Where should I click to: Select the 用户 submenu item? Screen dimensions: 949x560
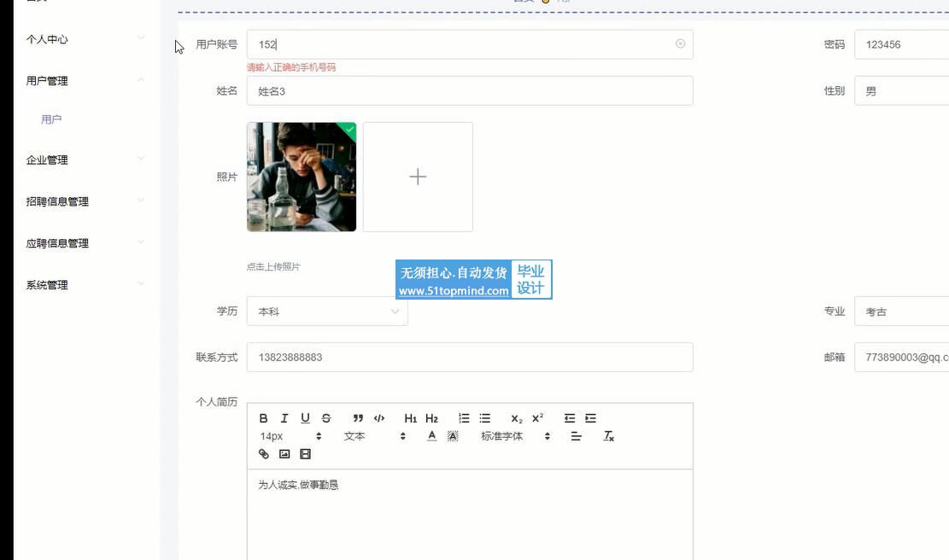pos(51,120)
